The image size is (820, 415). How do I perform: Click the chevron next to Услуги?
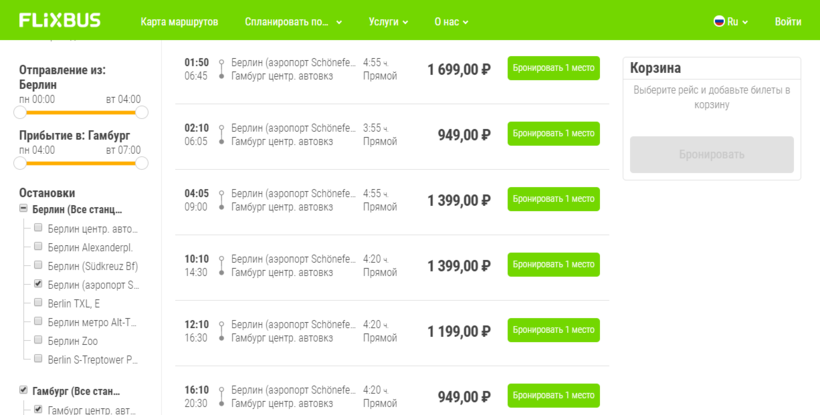tap(405, 22)
